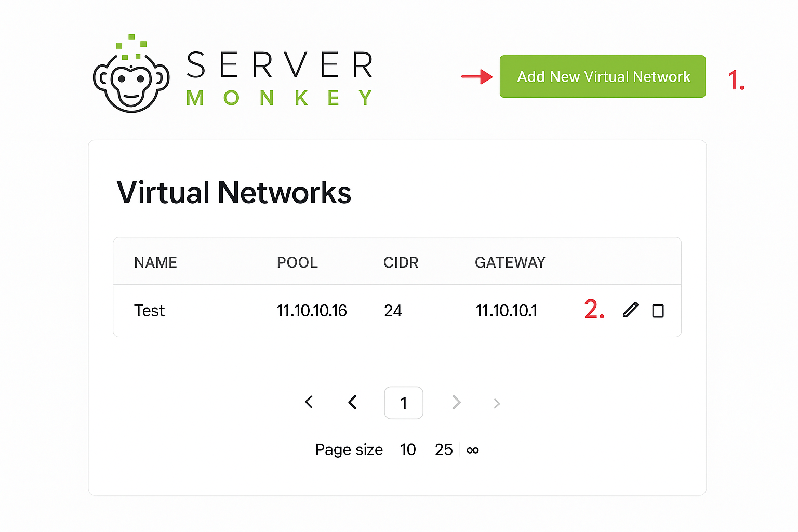The width and height of the screenshot is (798, 532).
Task: Click pool value 11.10.10.16
Action: (312, 311)
